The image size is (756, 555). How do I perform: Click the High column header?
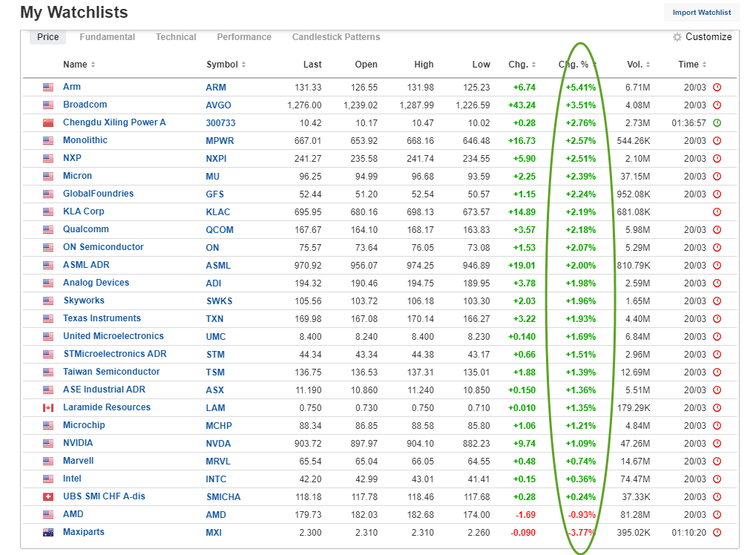pyautogui.click(x=424, y=65)
